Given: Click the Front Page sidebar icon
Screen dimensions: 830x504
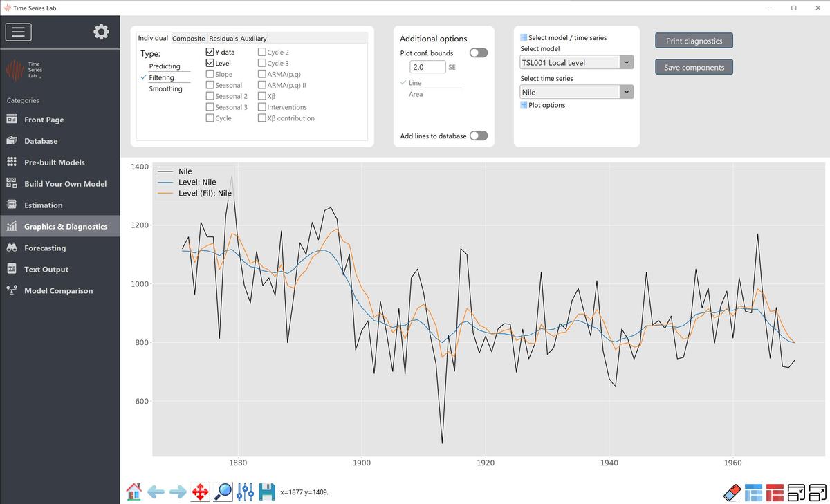Looking at the screenshot, I should pos(12,120).
